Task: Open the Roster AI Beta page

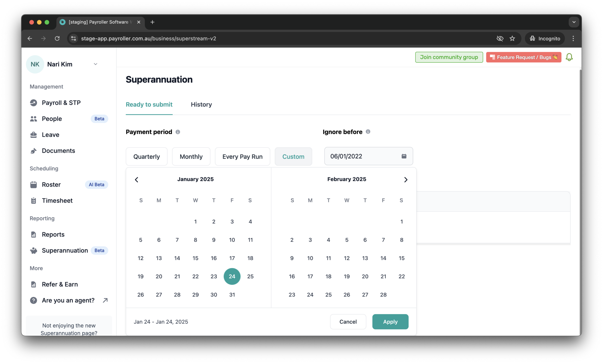Action: point(51,184)
